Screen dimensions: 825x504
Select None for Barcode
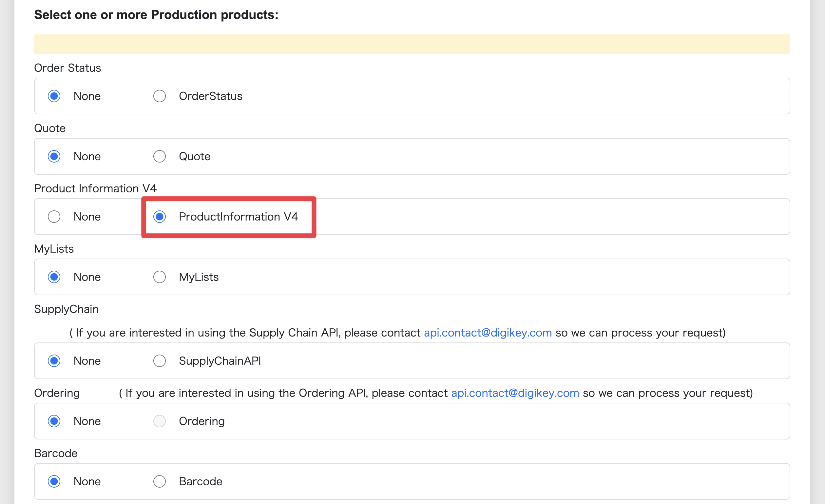[x=54, y=481]
